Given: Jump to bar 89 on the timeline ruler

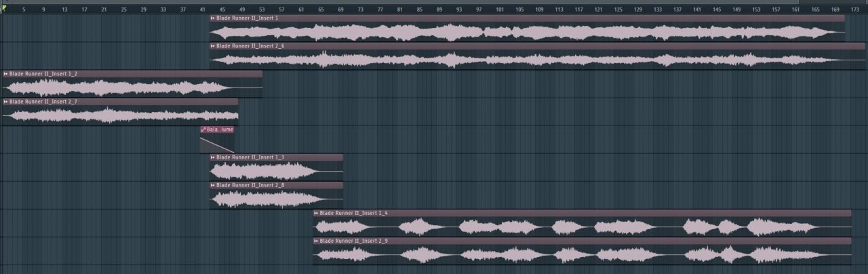Looking at the screenshot, I should click(439, 9).
